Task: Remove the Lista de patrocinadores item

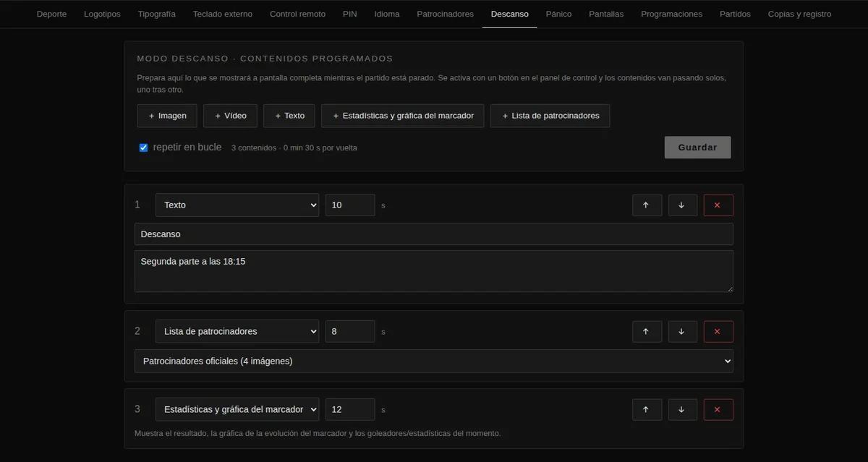Action: point(718,332)
